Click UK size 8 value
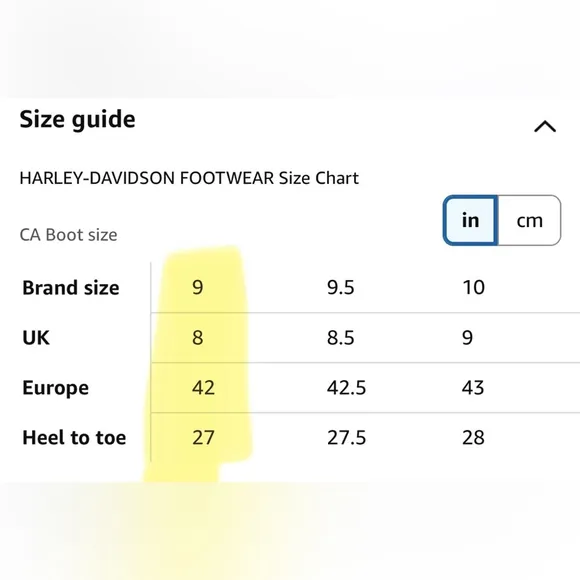580x580 pixels. click(x=198, y=337)
